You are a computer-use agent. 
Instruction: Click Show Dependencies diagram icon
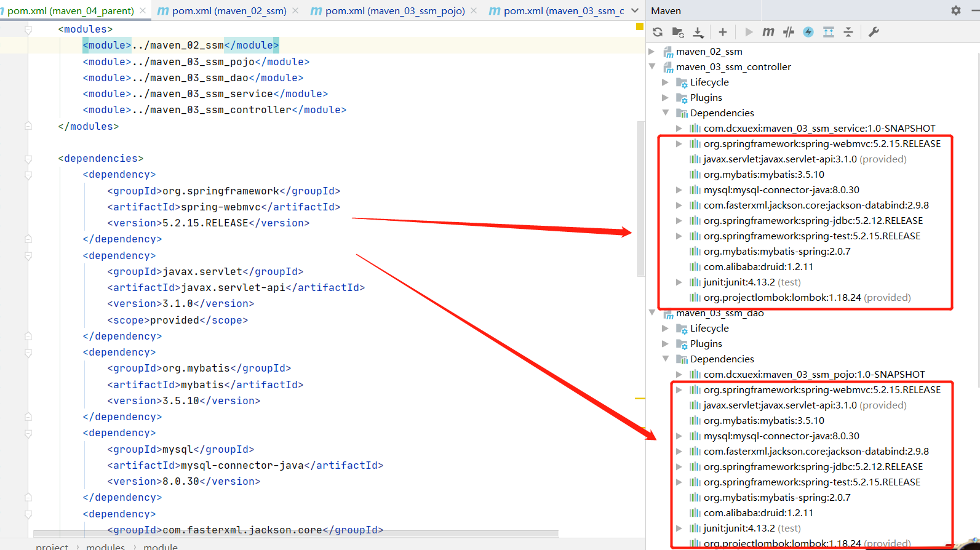pyautogui.click(x=829, y=32)
